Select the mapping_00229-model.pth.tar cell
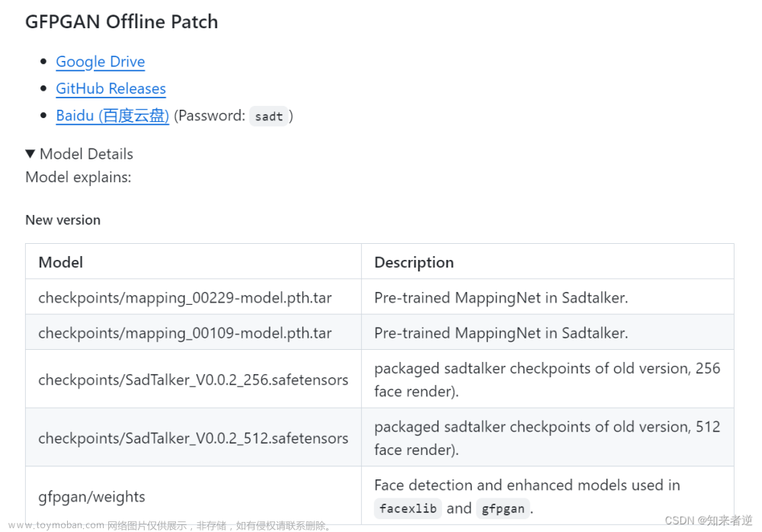 pyautogui.click(x=194, y=296)
